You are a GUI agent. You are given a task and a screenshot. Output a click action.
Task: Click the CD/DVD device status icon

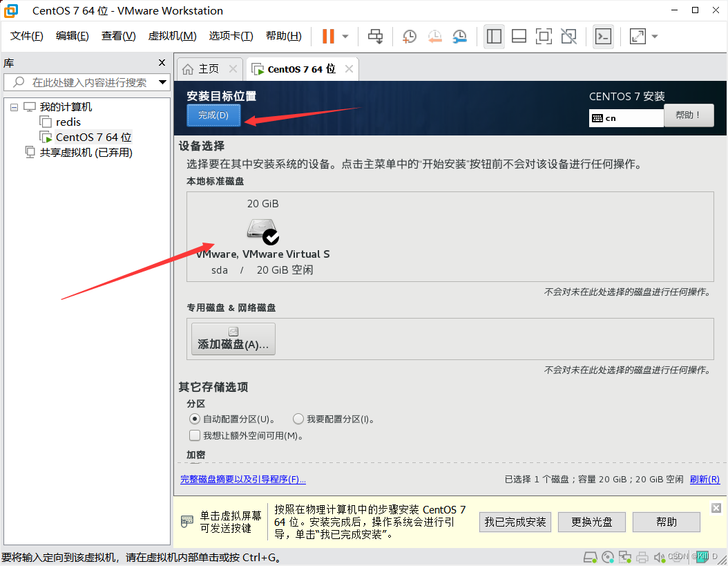click(609, 556)
